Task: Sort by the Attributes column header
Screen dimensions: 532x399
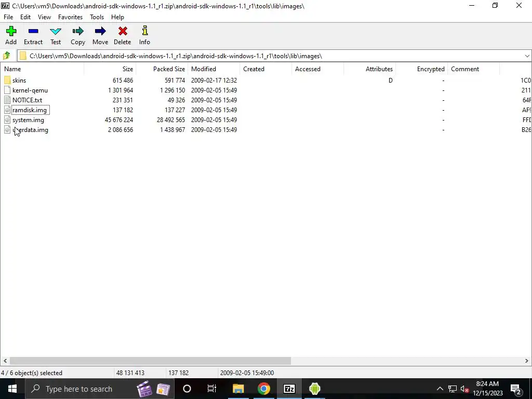Action: tap(369, 69)
